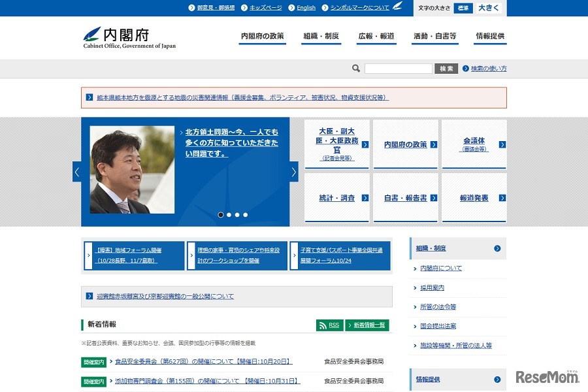The width and height of the screenshot is (588, 392).
Task: Toggle text size back to 標準
Action: click(463, 7)
